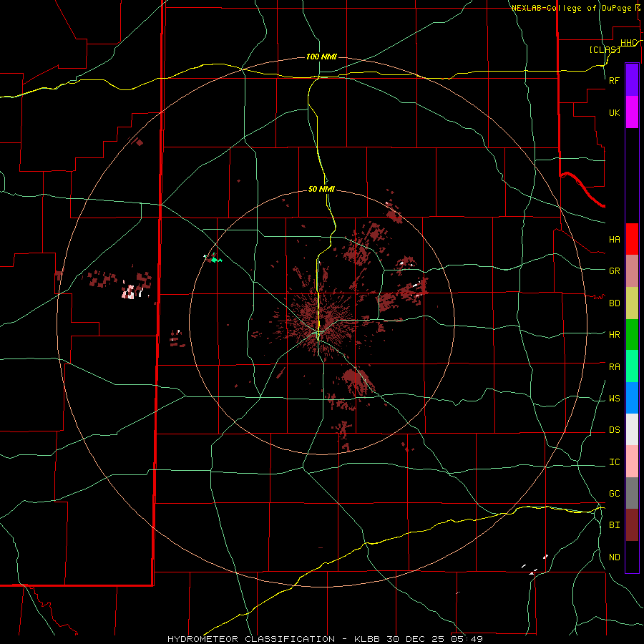Viewport: 644px width, 644px height.
Task: Click the HA legend label
Action: [614, 240]
